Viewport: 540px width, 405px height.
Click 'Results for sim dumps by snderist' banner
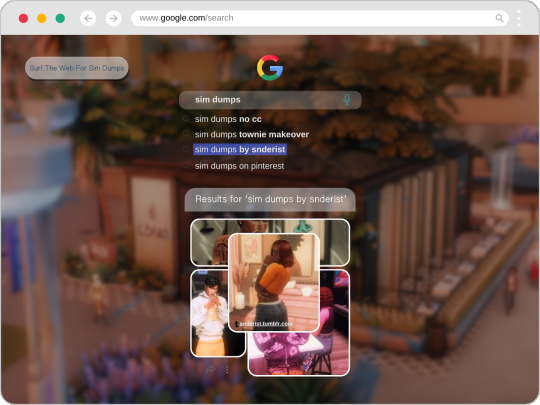coord(270,199)
